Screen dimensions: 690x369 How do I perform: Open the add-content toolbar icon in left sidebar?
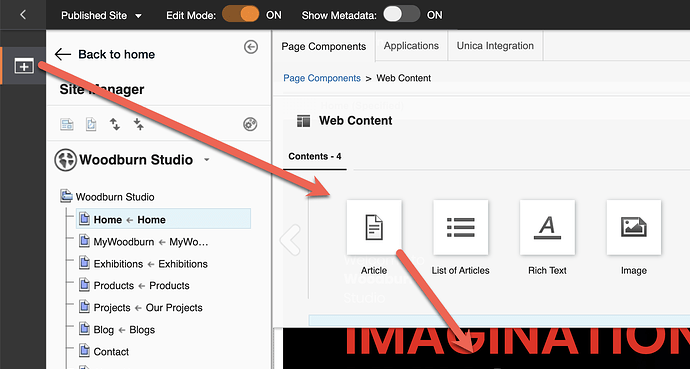(x=24, y=66)
